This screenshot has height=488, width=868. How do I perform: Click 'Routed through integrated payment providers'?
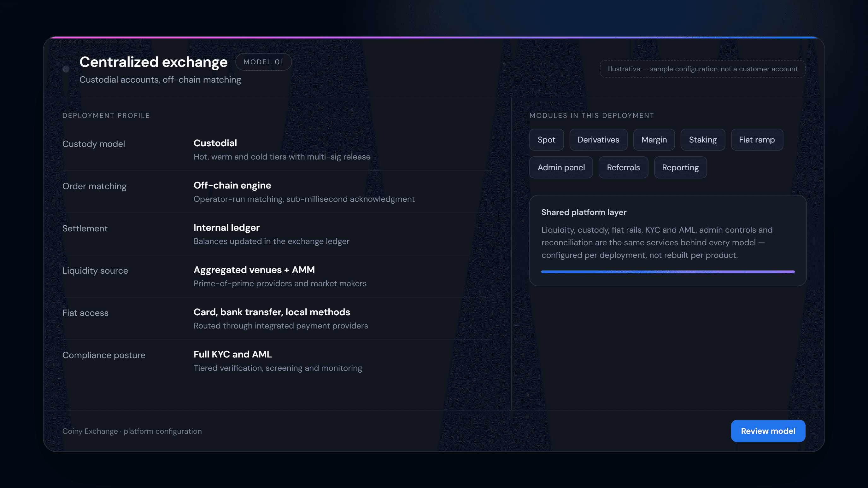281,326
